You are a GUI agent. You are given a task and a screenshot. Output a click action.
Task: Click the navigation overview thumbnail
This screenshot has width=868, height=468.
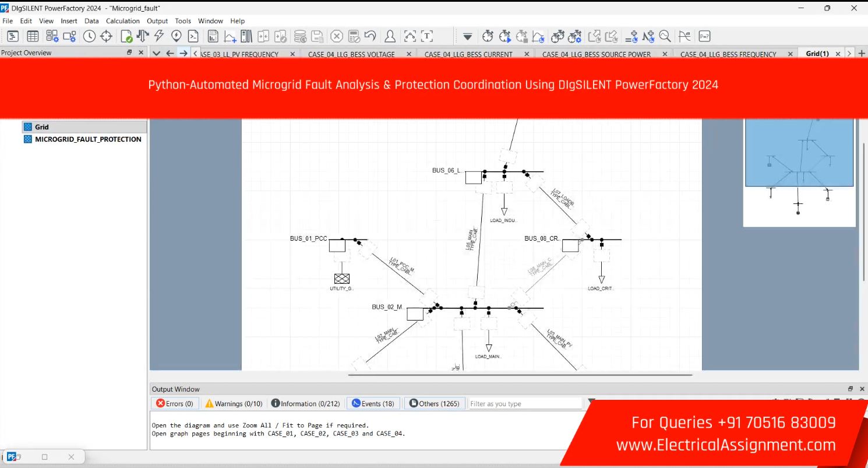[799, 172]
